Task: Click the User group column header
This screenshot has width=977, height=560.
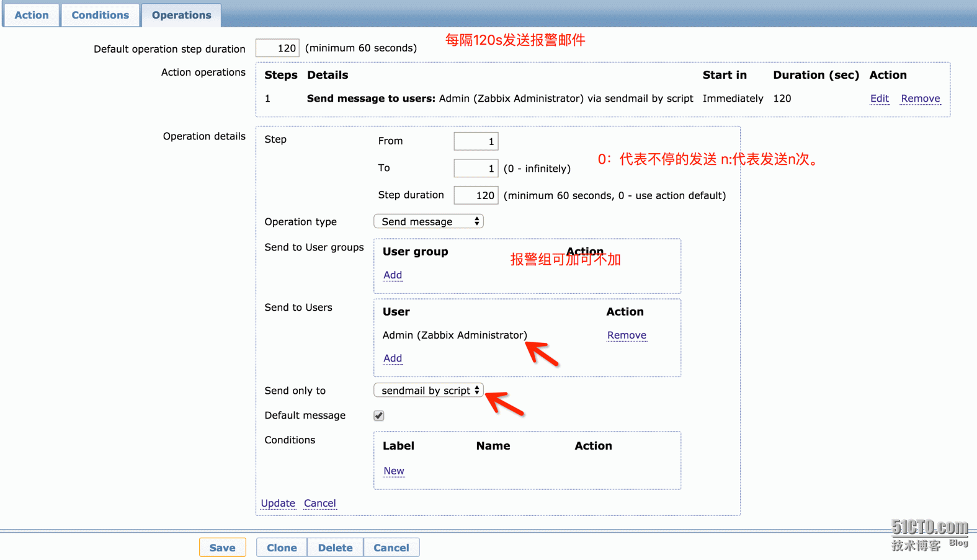Action: (416, 251)
